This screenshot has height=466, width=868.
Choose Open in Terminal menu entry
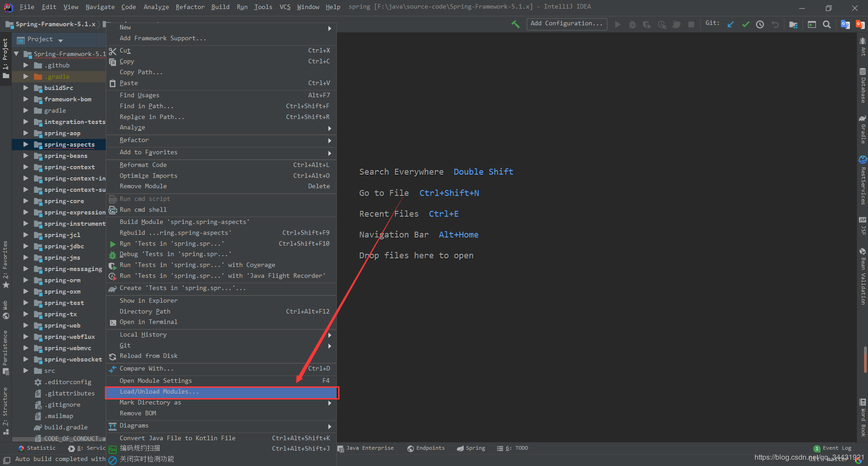222,322
